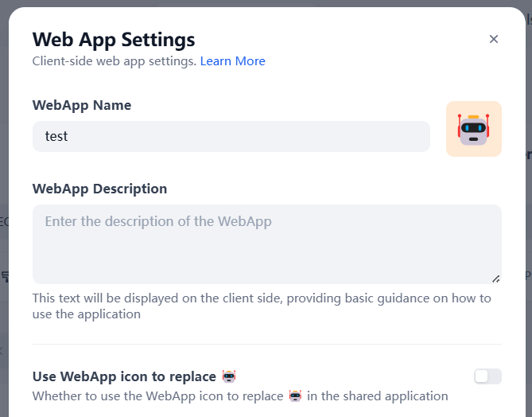Click the word 'test' in the name field

click(56, 136)
